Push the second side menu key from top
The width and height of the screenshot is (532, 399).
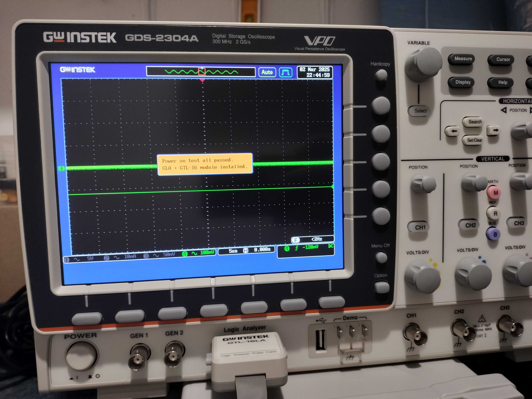[380, 134]
